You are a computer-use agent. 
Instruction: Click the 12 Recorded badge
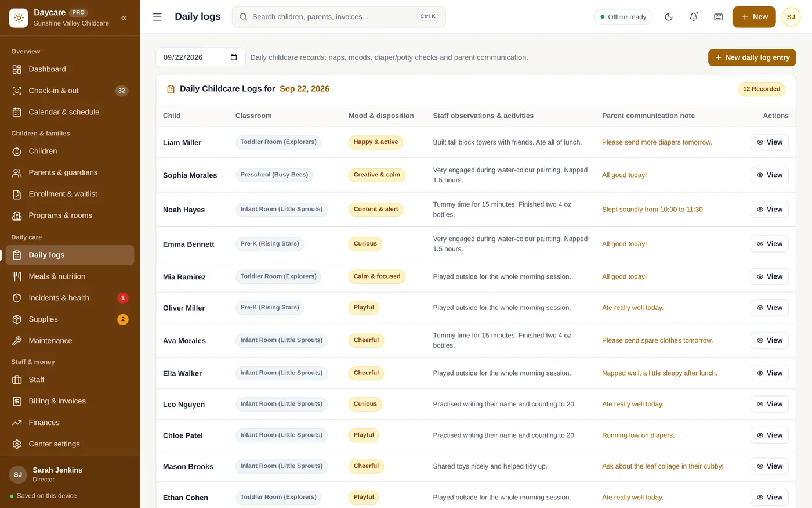pos(762,89)
